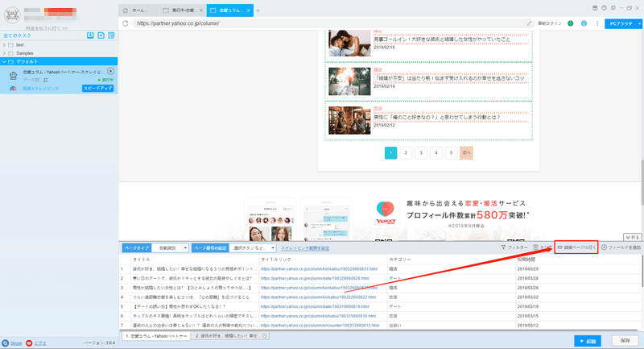Open new tab with plus icon
This screenshot has width=644, height=349.
point(258,10)
